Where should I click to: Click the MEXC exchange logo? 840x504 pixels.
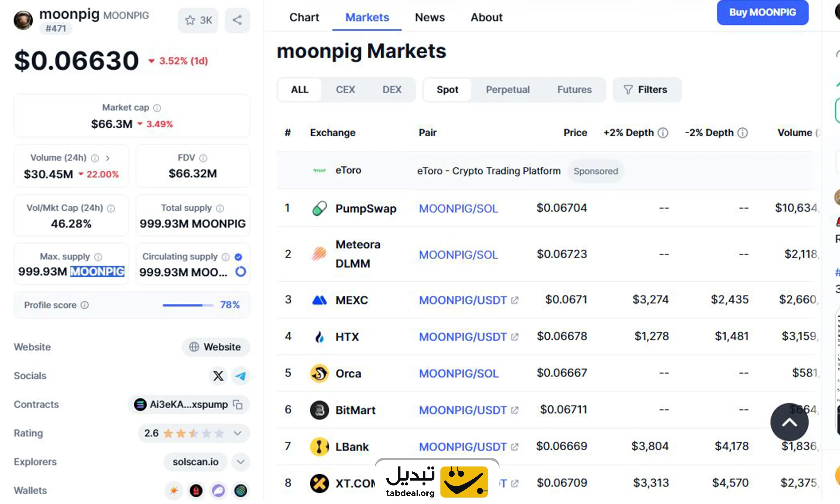point(319,300)
